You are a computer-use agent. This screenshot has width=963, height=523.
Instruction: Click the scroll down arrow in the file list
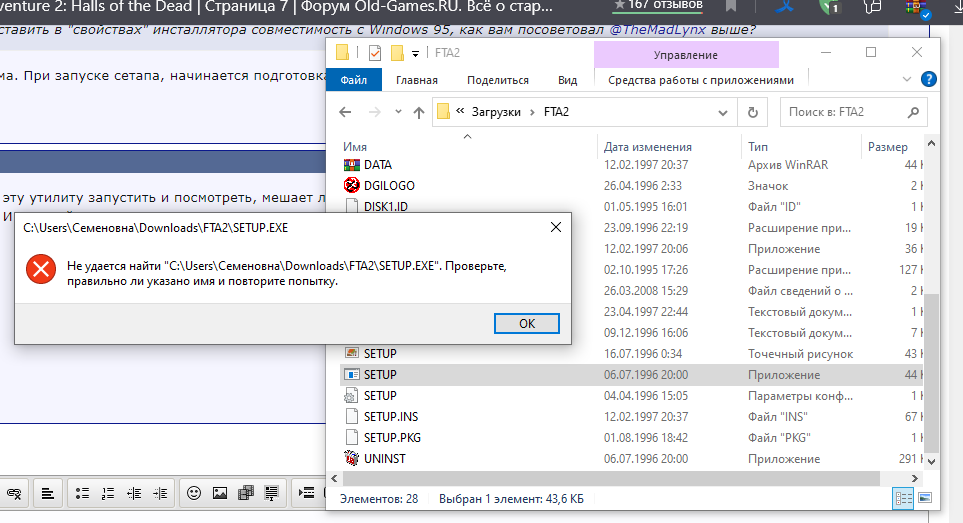point(932,461)
